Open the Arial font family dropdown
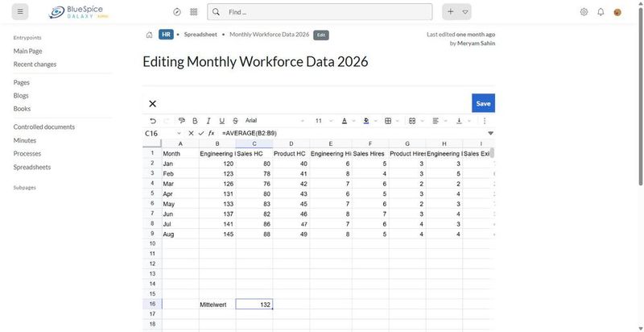Image resolution: width=644 pixels, height=332 pixels. click(275, 121)
